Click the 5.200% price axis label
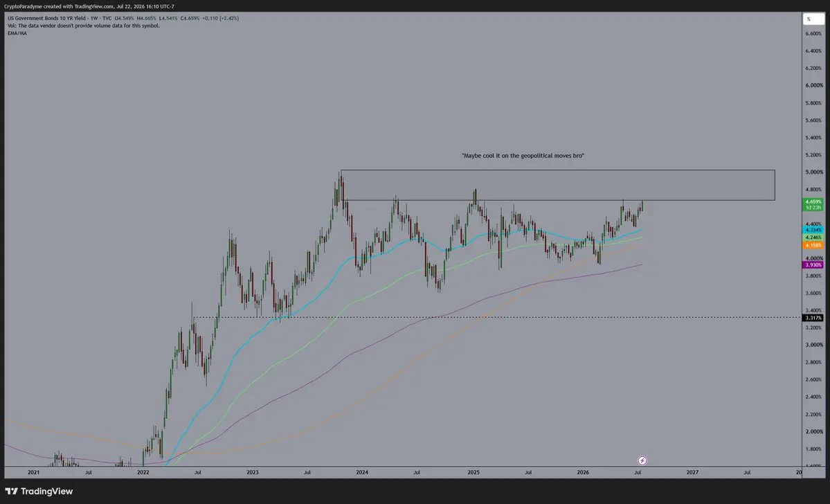Screen dimensions: 830x504 click(x=814, y=155)
